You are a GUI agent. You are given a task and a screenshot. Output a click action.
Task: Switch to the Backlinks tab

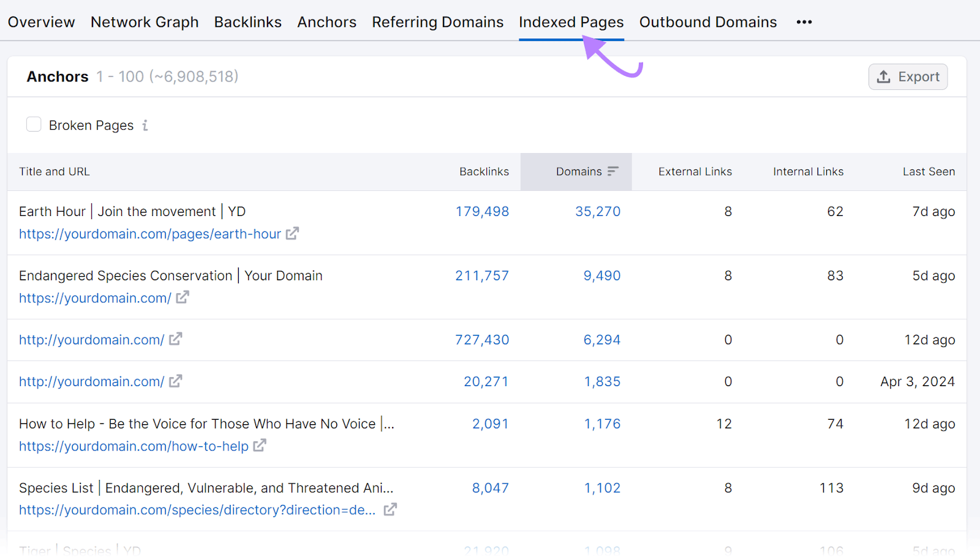[x=247, y=22]
